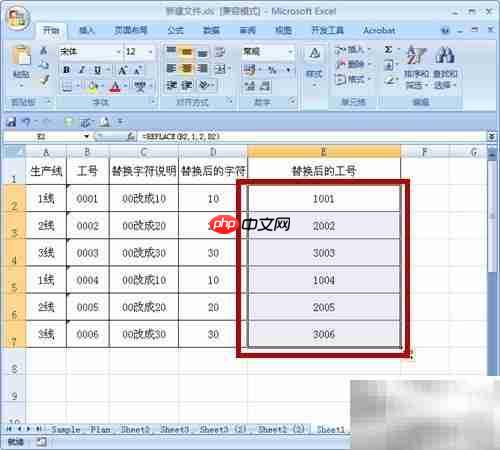Switch to the 开发工具 ribbon tab
Image resolution: width=500 pixels, height=450 pixels.
(327, 31)
